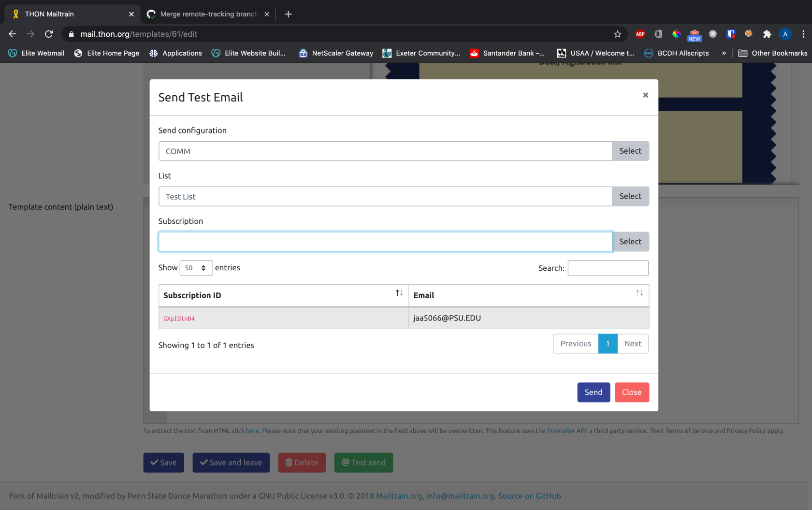Select subscription ID GXpI0inB4
The width and height of the screenshot is (812, 510).
tap(179, 319)
